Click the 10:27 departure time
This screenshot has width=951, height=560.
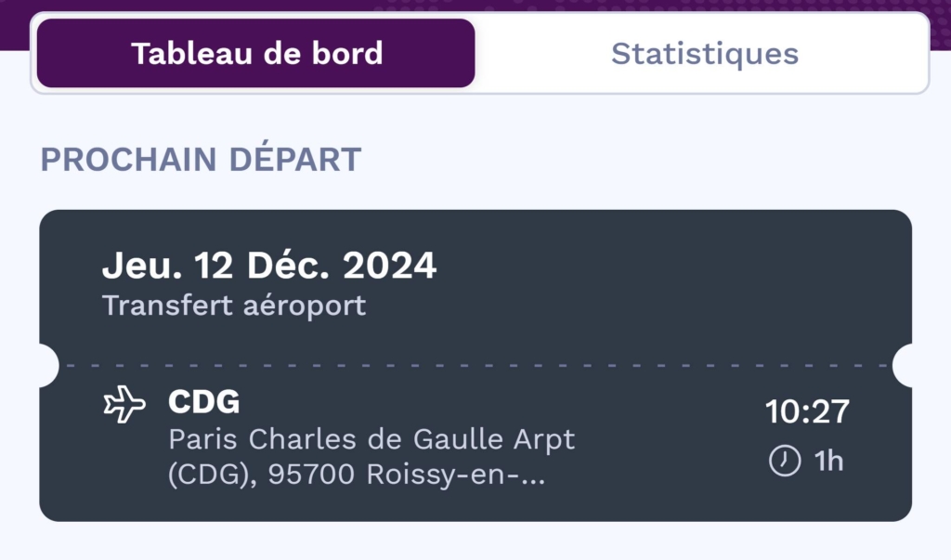pos(806,410)
